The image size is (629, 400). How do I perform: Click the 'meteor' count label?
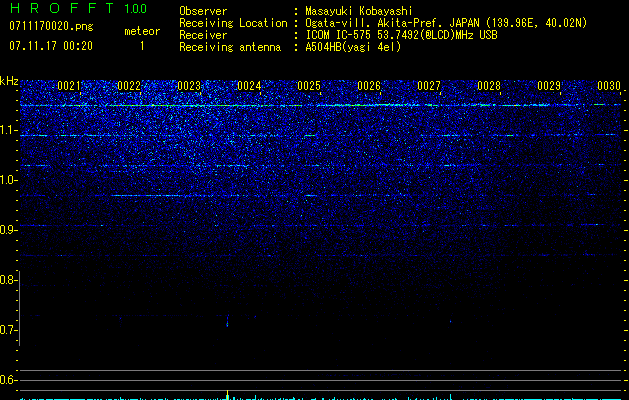pos(142,31)
